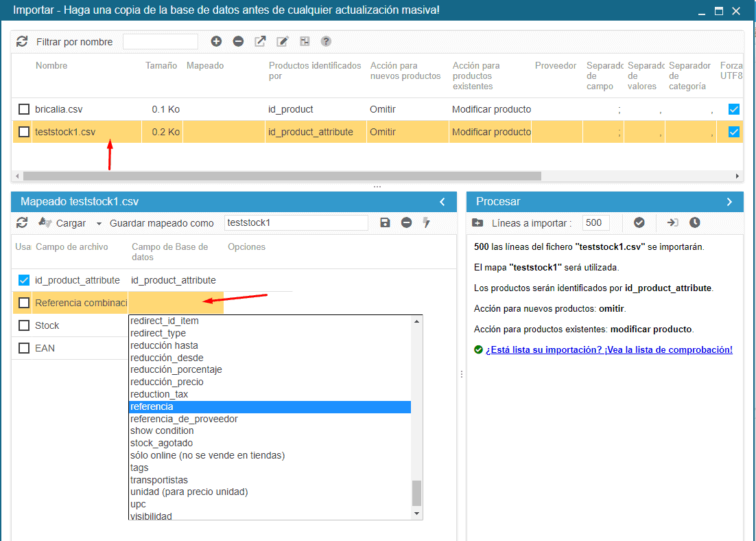Save the mapping with floppy disk icon

coord(385,223)
